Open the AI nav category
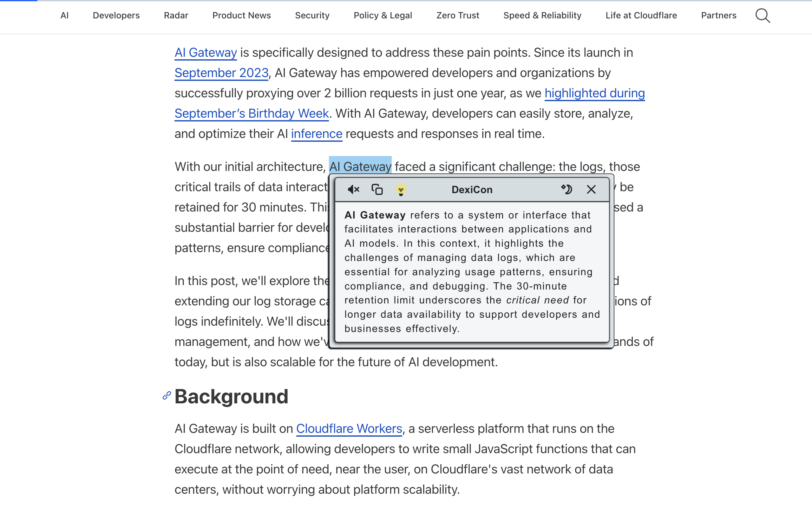Image resolution: width=812 pixels, height=508 pixels. [x=64, y=16]
